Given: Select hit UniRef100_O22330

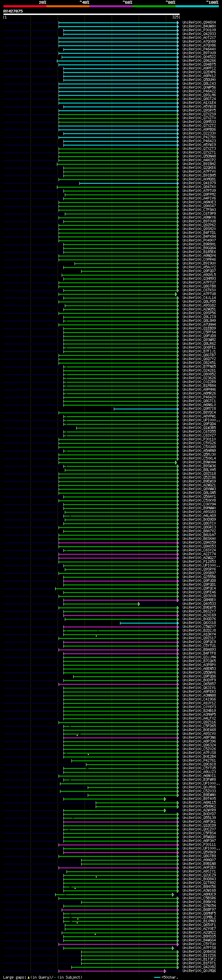Looking at the screenshot, I should [199, 133].
